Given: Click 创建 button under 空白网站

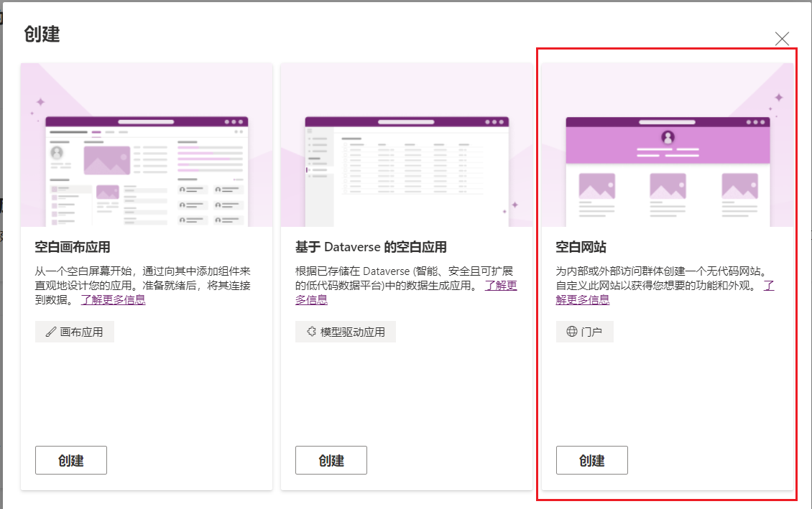Looking at the screenshot, I should point(592,460).
